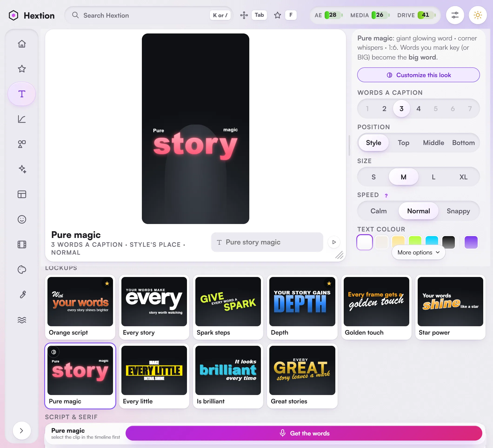
Task: Open the shapes icon in sidebar
Action: 22,144
